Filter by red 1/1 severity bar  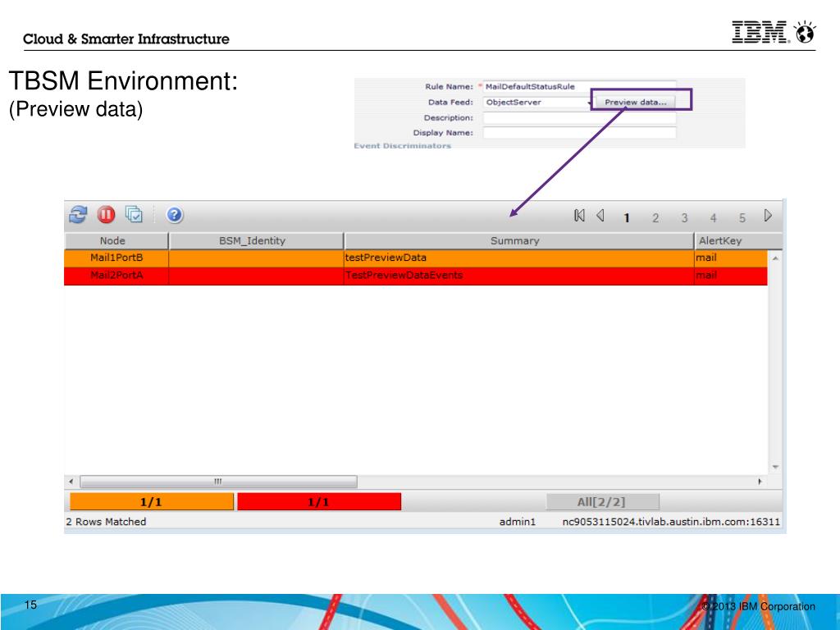(319, 502)
